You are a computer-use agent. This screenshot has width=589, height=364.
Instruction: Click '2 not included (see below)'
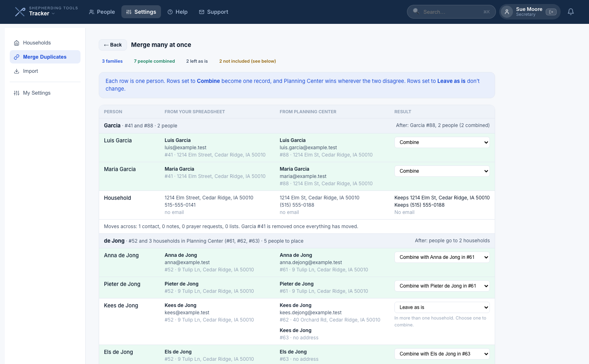pos(248,61)
